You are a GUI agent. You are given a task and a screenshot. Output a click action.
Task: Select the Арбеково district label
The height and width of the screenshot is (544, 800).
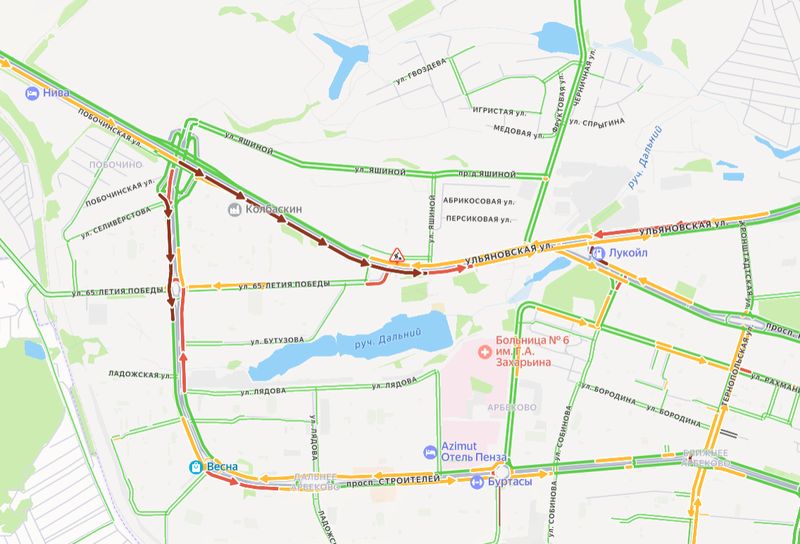[x=512, y=407]
